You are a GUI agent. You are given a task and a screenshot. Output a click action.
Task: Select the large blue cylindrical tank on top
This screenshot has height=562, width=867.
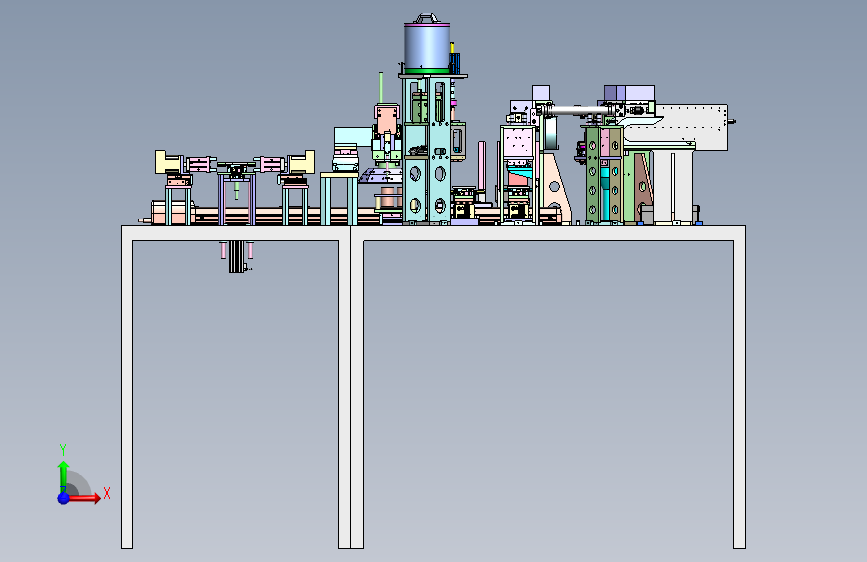click(427, 46)
